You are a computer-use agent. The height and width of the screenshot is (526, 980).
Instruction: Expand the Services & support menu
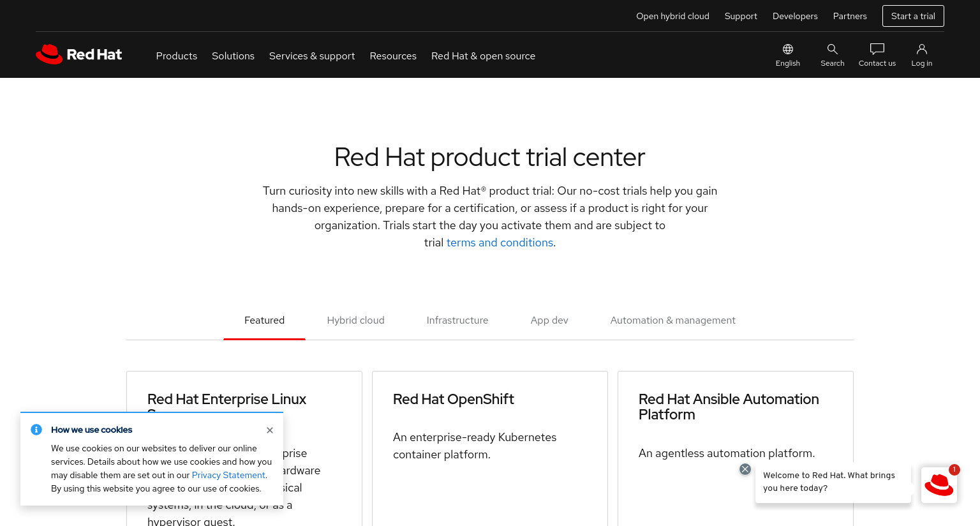(312, 56)
